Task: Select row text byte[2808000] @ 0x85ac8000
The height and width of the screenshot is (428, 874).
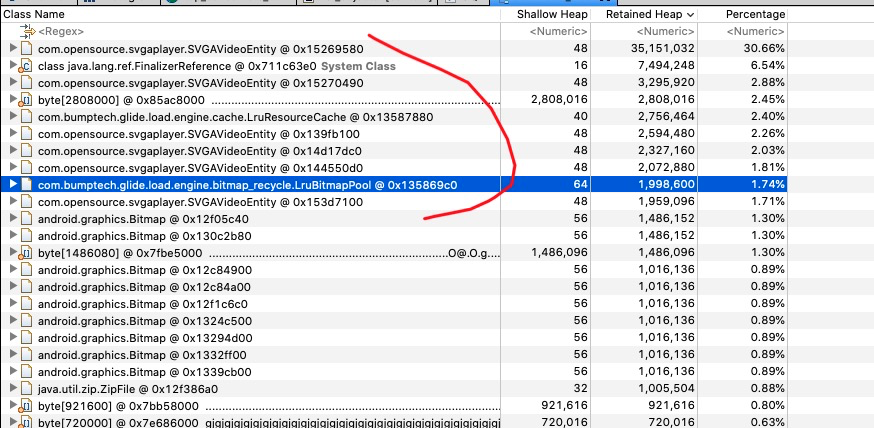Action: coord(121,100)
